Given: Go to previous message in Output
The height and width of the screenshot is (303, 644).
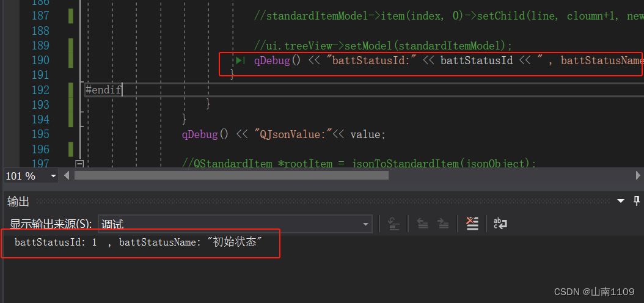Looking at the screenshot, I should (423, 224).
